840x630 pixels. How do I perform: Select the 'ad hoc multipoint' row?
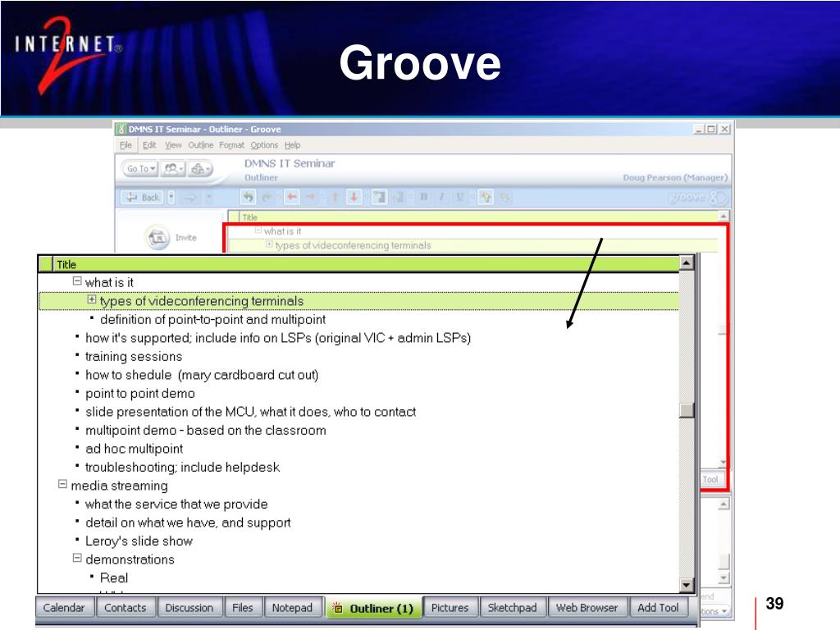(359, 449)
